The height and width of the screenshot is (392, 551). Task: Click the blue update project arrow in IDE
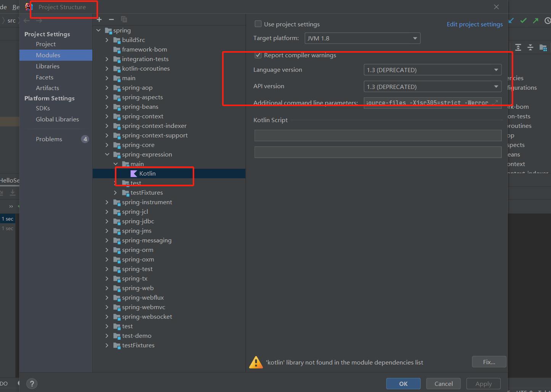click(x=511, y=21)
